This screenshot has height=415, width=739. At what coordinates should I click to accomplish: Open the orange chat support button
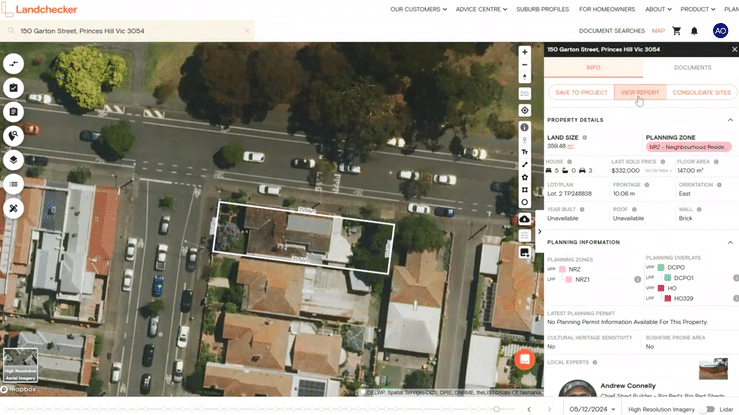click(525, 360)
